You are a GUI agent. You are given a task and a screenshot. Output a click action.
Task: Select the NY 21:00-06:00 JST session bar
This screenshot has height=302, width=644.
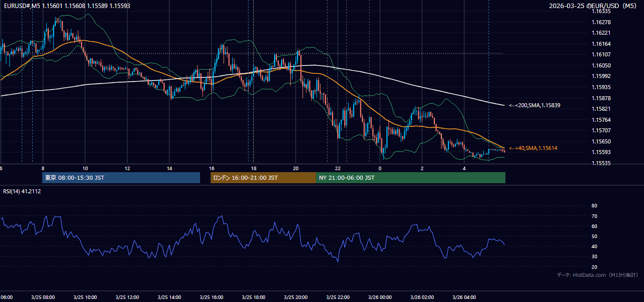point(411,178)
